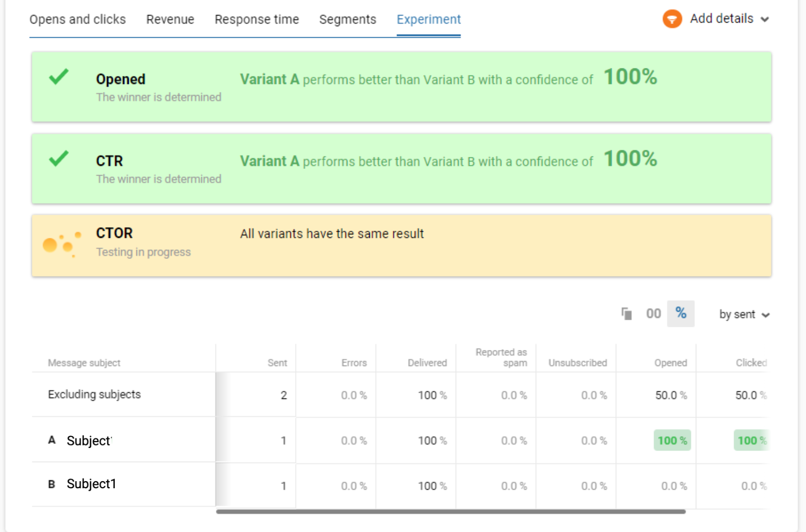The width and height of the screenshot is (806, 532).
Task: Expand the Add details dropdown
Action: pyautogui.click(x=730, y=19)
